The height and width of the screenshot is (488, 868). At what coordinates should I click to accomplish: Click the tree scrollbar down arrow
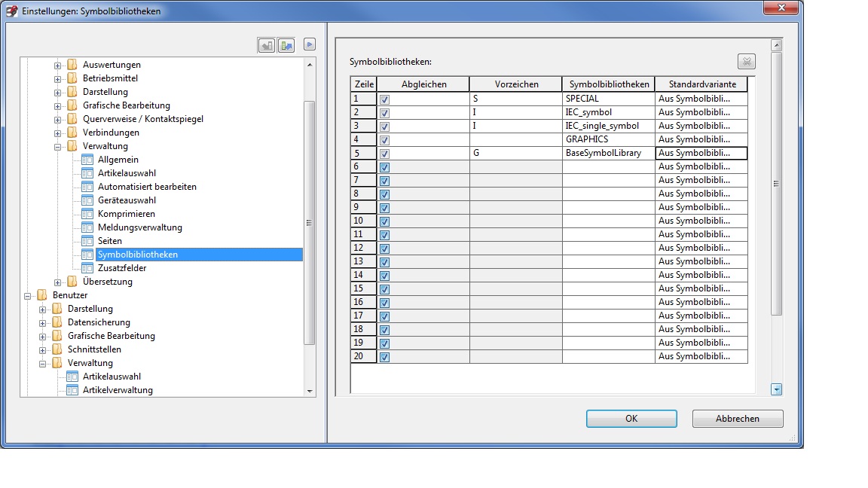click(310, 391)
